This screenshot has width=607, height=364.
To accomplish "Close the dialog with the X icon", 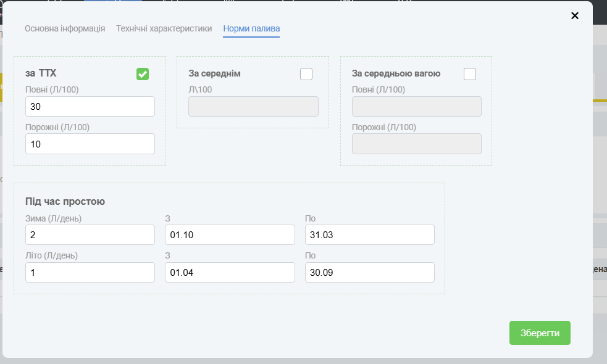I will point(575,15).
